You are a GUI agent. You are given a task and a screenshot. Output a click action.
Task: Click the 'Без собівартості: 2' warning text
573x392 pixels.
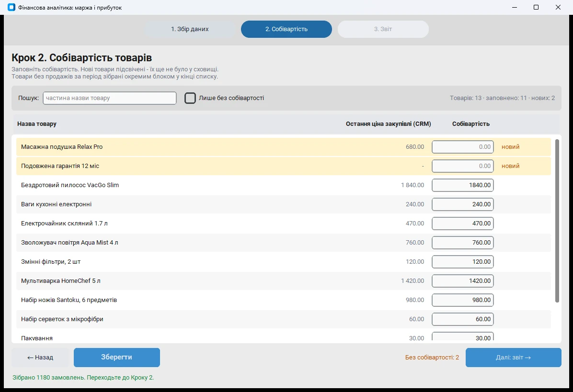[432, 358]
